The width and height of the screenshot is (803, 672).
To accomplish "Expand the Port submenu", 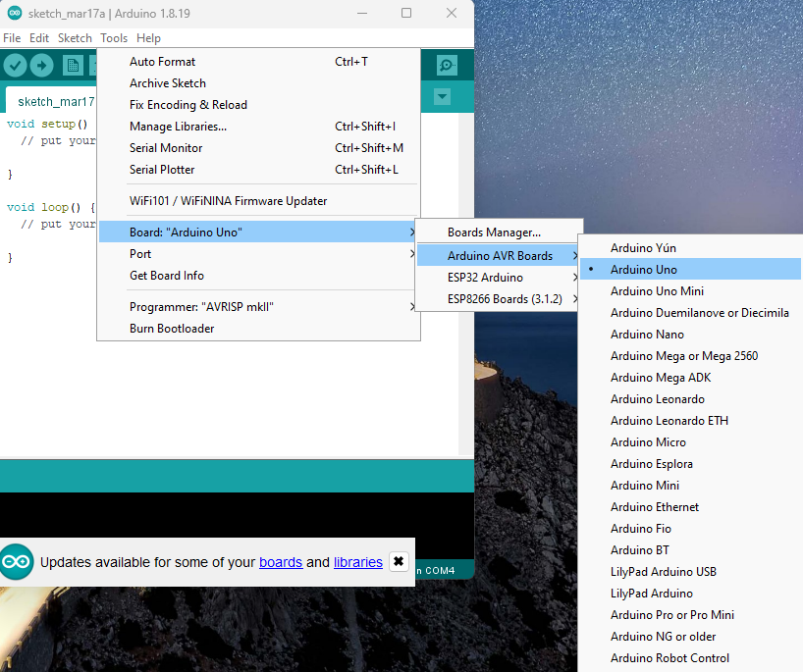I will [258, 254].
